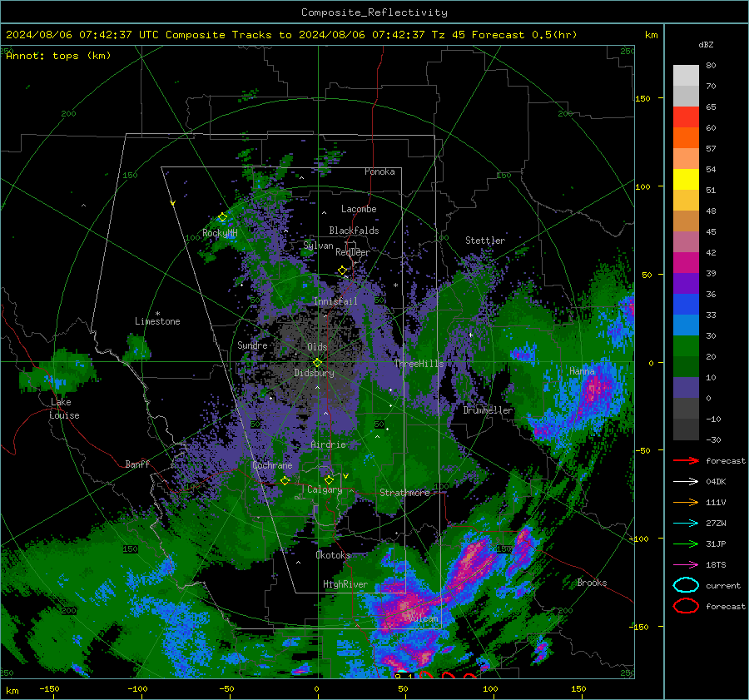The image size is (749, 700).
Task: Click the asterisk marker above Limestone
Action: point(157,314)
